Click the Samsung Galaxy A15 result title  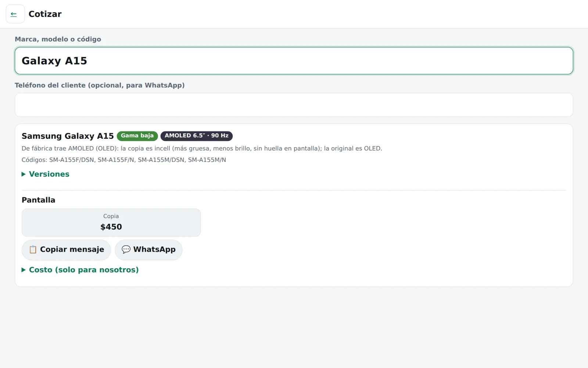pos(68,136)
